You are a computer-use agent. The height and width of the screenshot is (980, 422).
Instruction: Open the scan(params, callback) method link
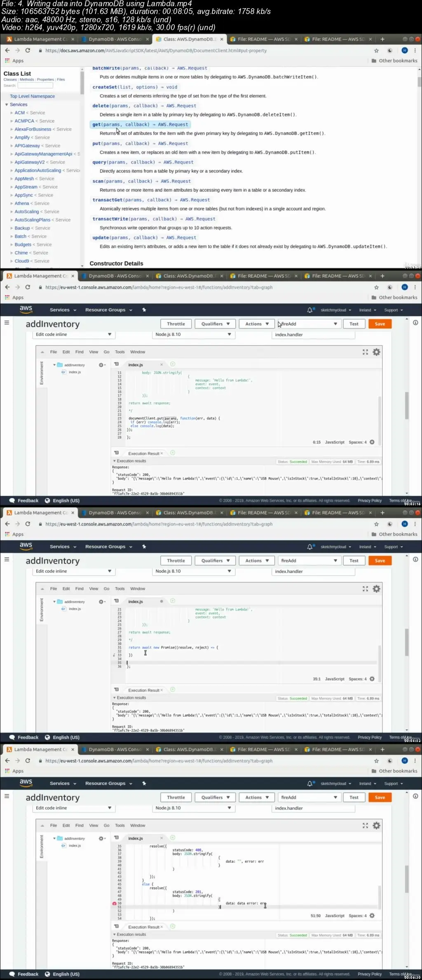[x=142, y=181]
